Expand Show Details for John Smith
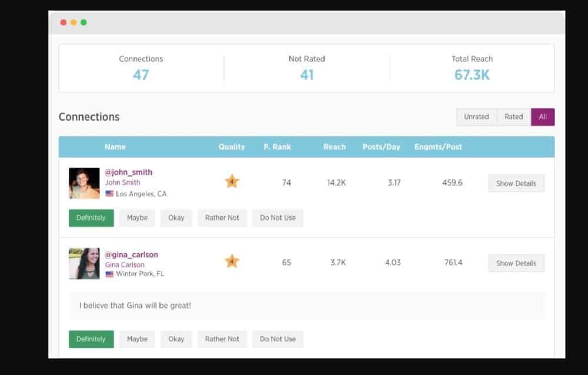This screenshot has height=375, width=588. click(516, 183)
